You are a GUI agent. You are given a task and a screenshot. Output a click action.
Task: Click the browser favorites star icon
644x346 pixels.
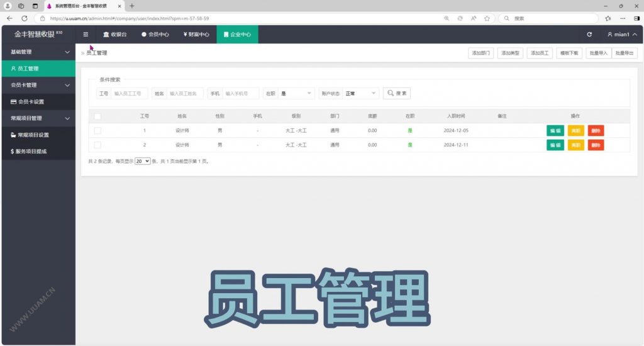[608, 18]
